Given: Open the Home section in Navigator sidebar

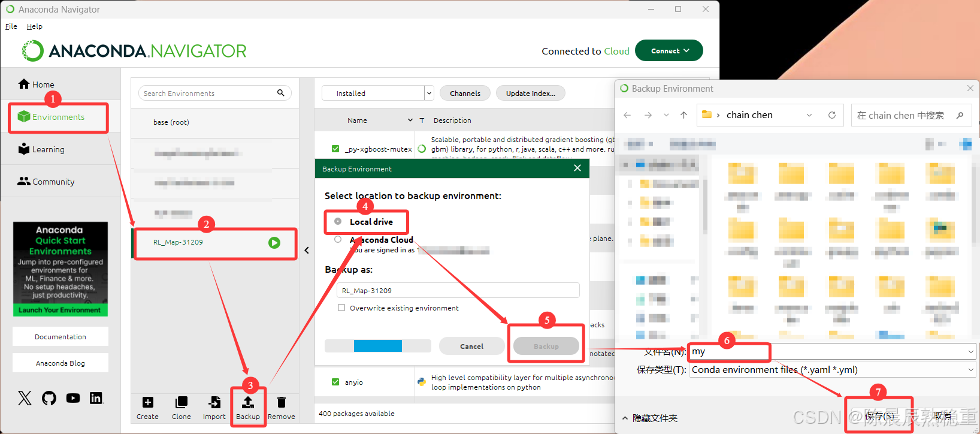Looking at the screenshot, I should pyautogui.click(x=37, y=85).
